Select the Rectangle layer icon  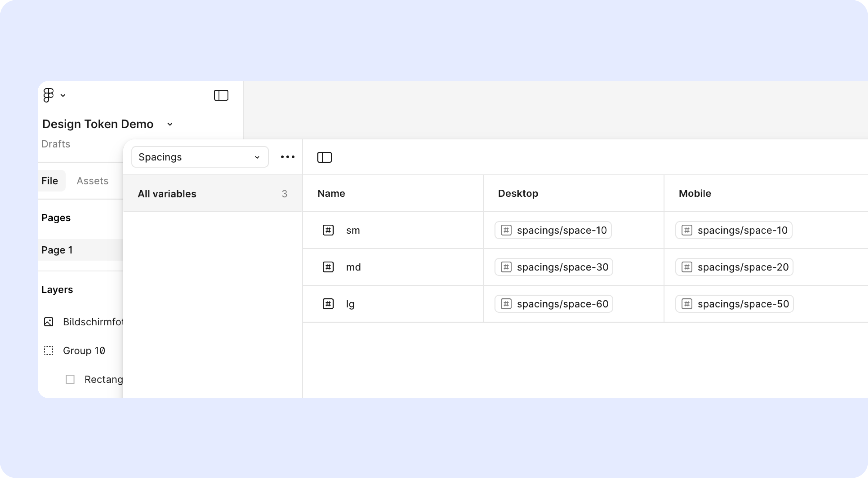[70, 379]
